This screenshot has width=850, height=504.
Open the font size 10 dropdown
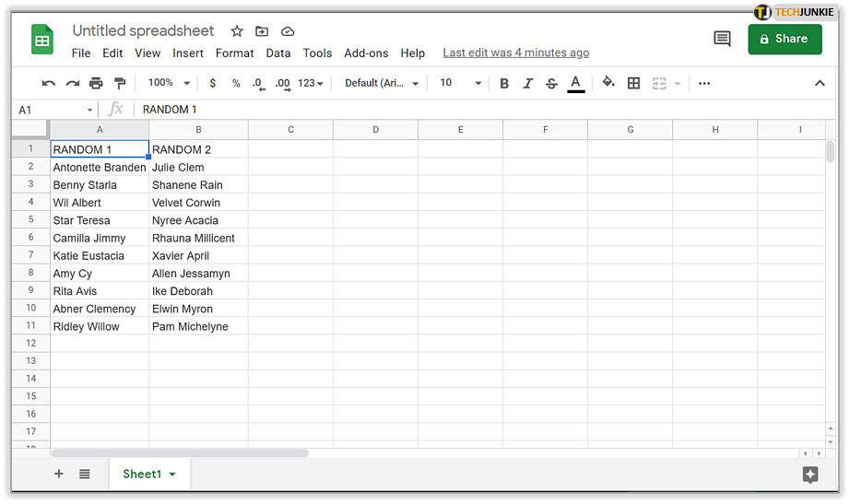coord(460,83)
